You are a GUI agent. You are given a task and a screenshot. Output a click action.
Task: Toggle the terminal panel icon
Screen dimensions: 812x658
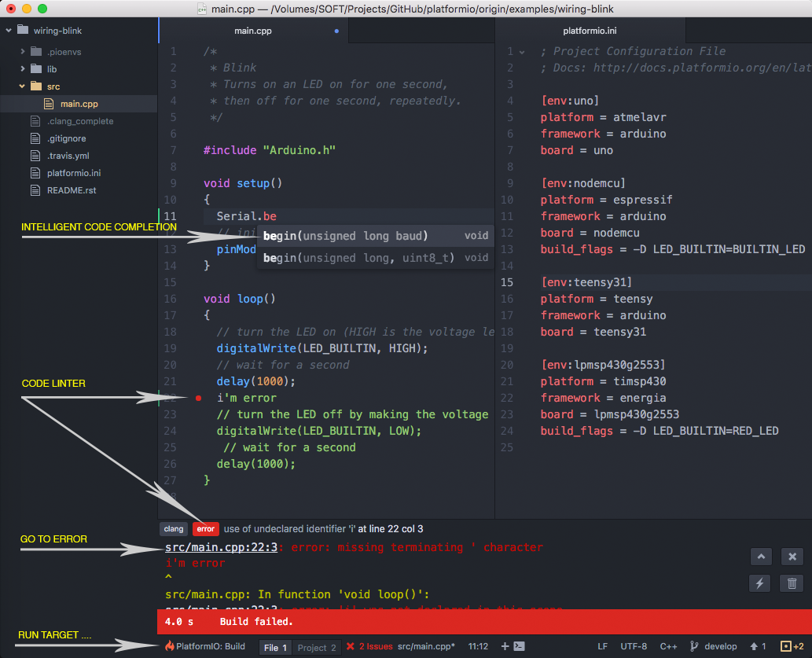520,646
